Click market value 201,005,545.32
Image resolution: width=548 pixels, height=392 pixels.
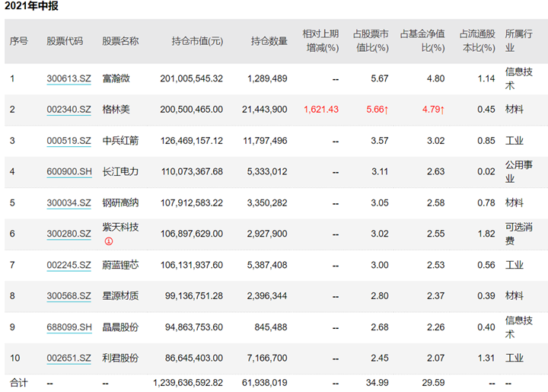coord(192,78)
